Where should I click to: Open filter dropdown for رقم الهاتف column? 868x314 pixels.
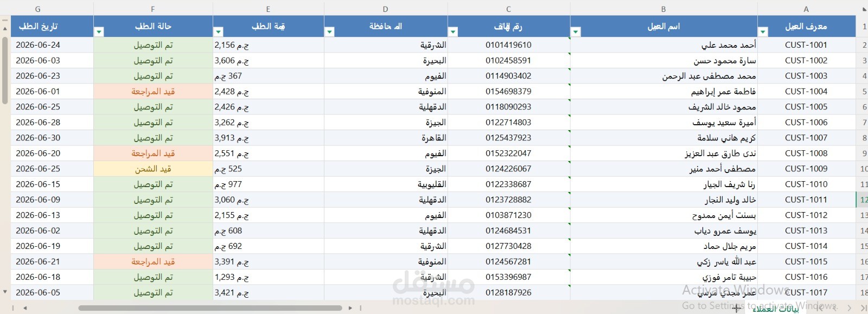point(453,32)
